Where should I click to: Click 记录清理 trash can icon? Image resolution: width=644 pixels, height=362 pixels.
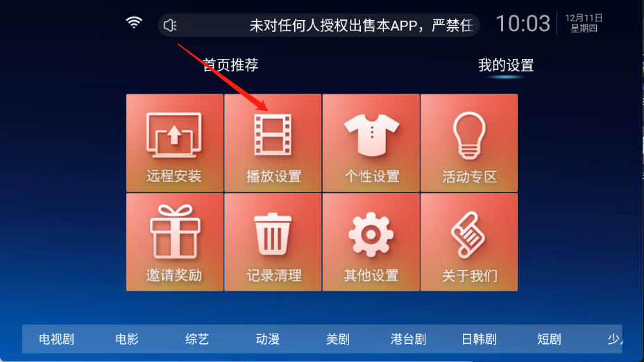click(x=273, y=234)
